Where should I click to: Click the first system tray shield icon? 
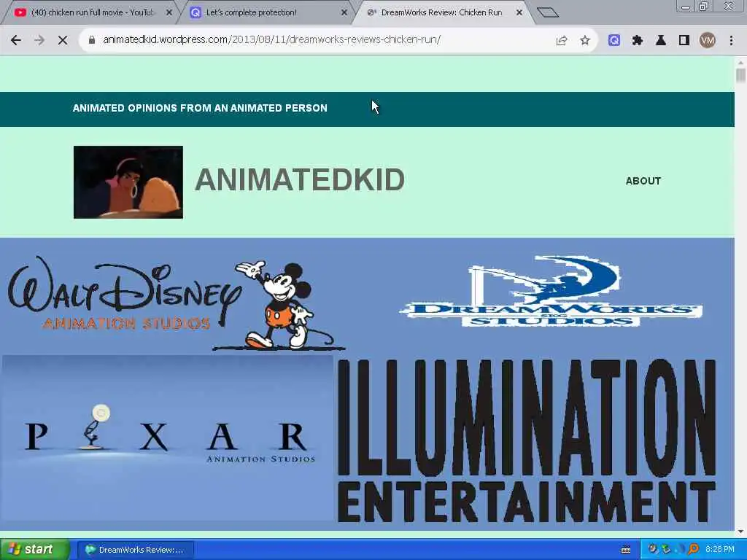[652, 549]
